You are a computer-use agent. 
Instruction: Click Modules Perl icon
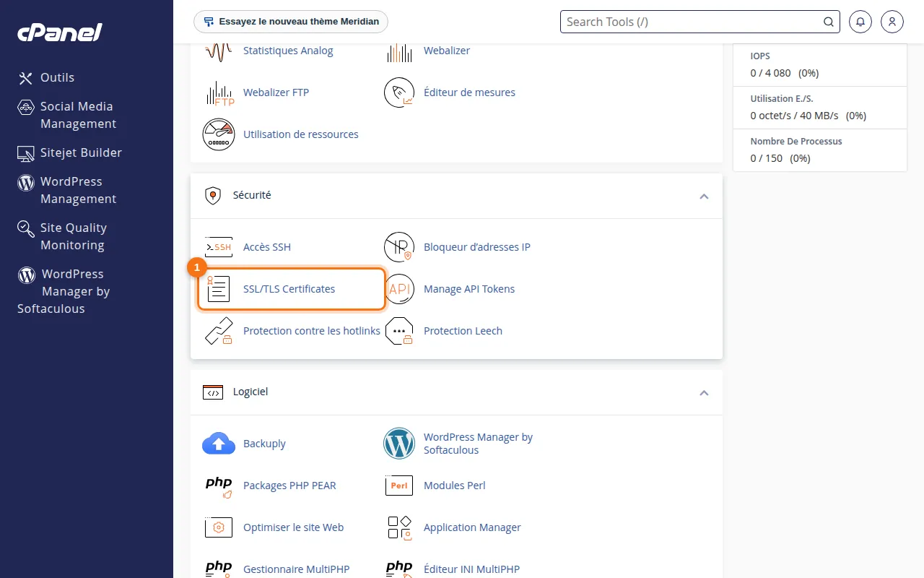(399, 486)
